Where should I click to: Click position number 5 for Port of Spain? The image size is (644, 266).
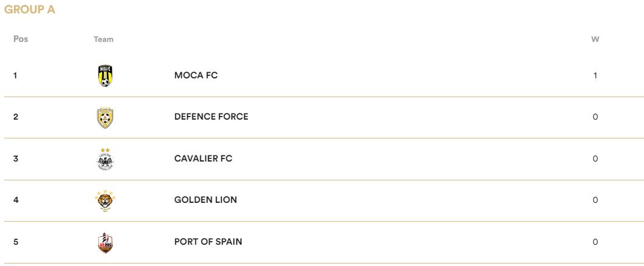(x=16, y=242)
